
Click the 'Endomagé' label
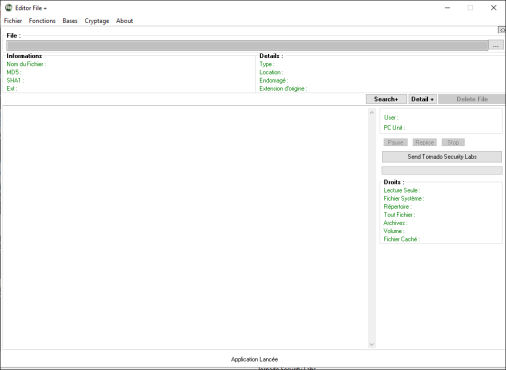click(x=273, y=80)
